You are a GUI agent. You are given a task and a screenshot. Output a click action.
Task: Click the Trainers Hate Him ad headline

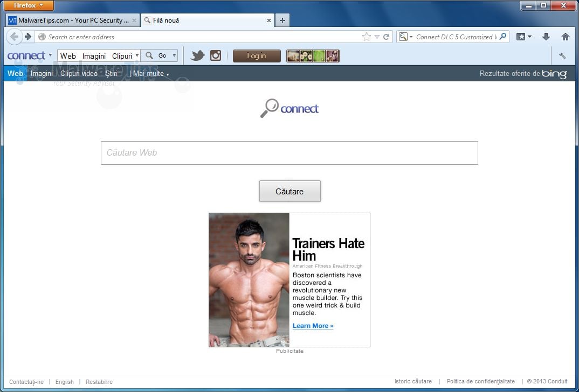pos(328,249)
